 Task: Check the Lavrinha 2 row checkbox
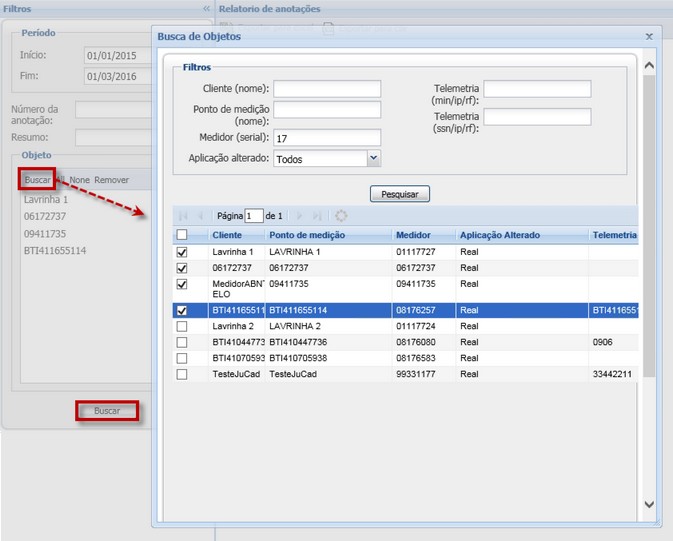coord(181,326)
